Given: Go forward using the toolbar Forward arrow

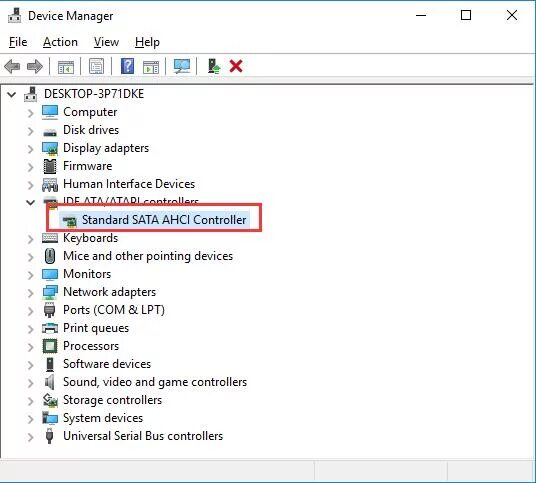Looking at the screenshot, I should [x=35, y=66].
